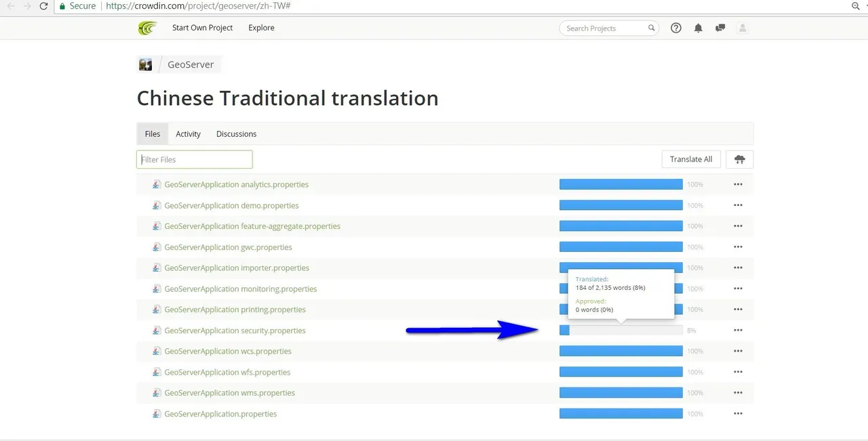The width and height of the screenshot is (868, 441).
Task: Click the 100% label for demo.properties
Action: [695, 205]
